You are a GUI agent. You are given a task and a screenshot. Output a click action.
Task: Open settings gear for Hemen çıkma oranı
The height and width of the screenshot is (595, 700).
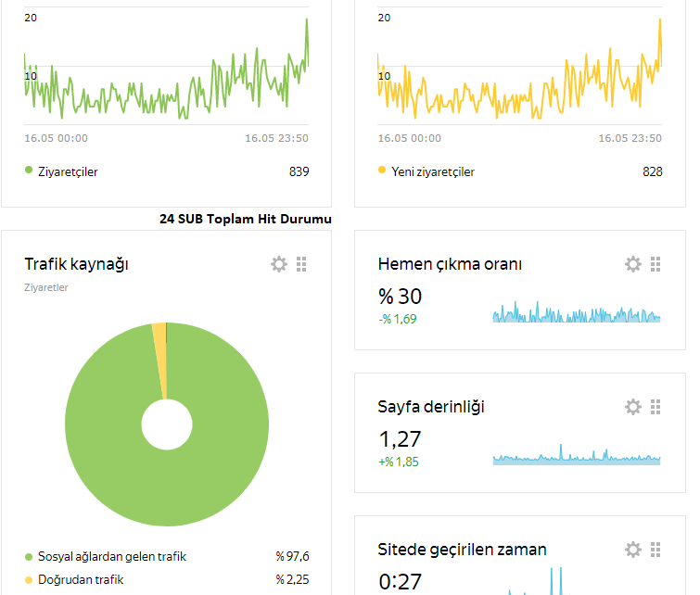633,264
